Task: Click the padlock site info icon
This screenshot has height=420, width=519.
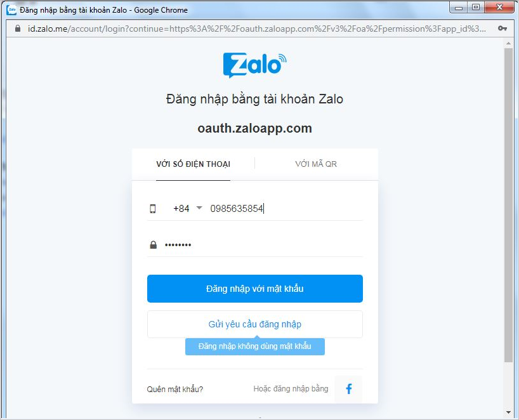Action: coord(18,29)
